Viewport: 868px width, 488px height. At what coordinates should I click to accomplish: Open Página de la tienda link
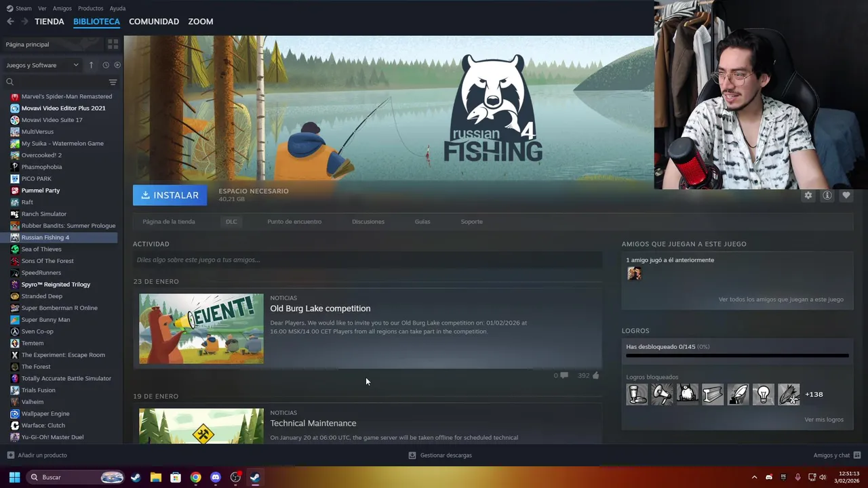click(x=169, y=222)
